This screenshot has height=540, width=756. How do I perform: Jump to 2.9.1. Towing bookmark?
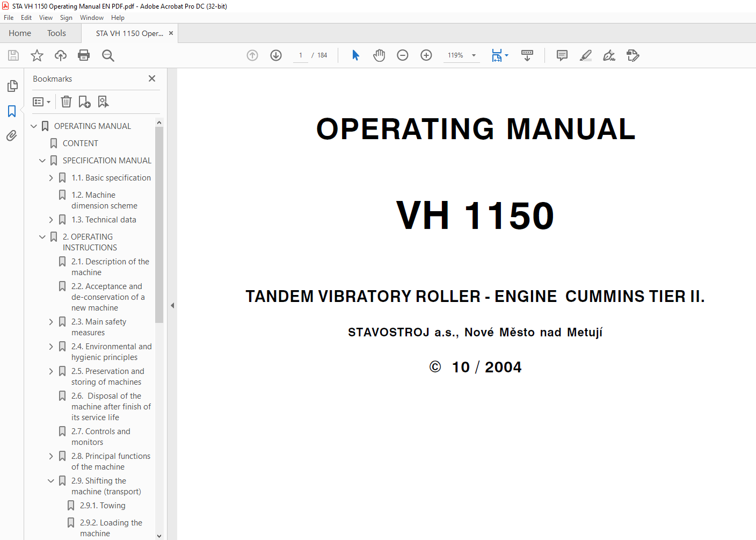[x=103, y=506]
